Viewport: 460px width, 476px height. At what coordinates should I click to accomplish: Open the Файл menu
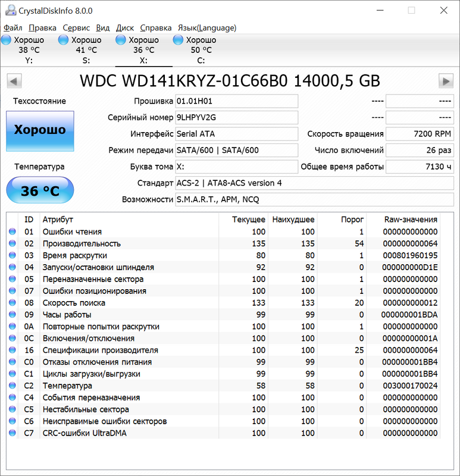click(12, 28)
